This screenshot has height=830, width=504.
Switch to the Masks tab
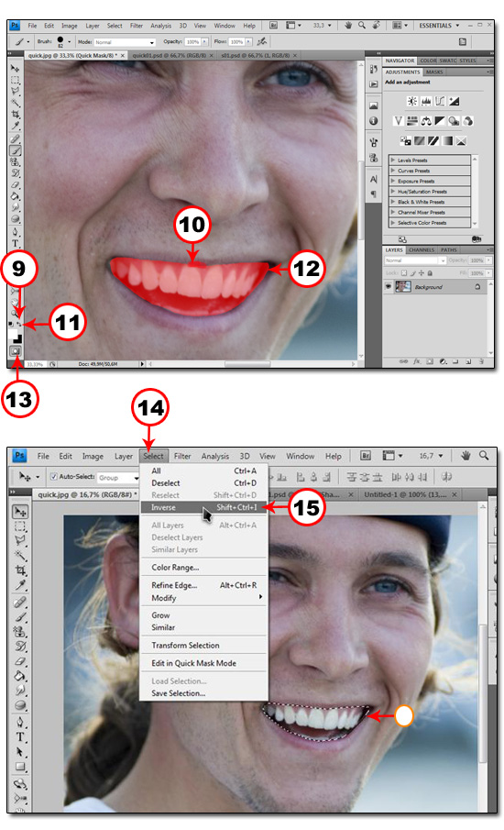point(434,72)
